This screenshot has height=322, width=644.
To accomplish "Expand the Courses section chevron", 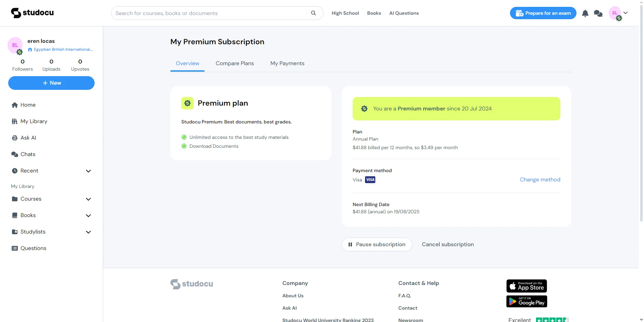I will point(88,199).
